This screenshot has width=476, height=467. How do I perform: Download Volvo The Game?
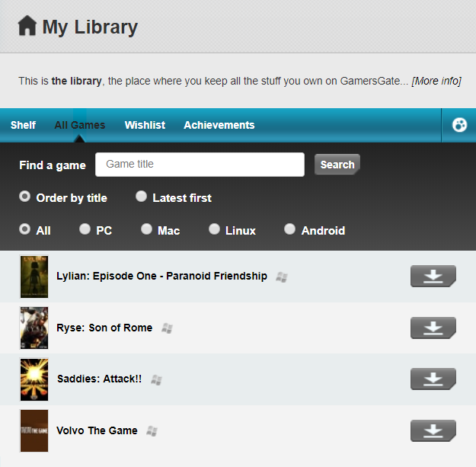click(433, 430)
